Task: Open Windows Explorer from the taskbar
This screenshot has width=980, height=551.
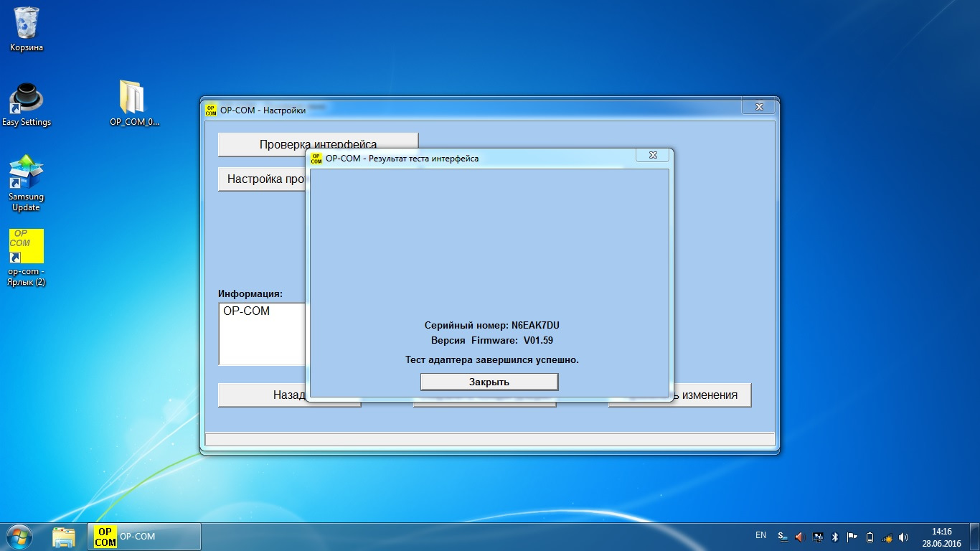Action: click(64, 536)
